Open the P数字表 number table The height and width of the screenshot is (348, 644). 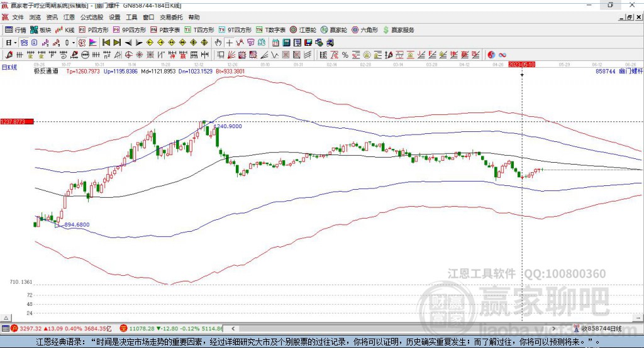coord(165,30)
